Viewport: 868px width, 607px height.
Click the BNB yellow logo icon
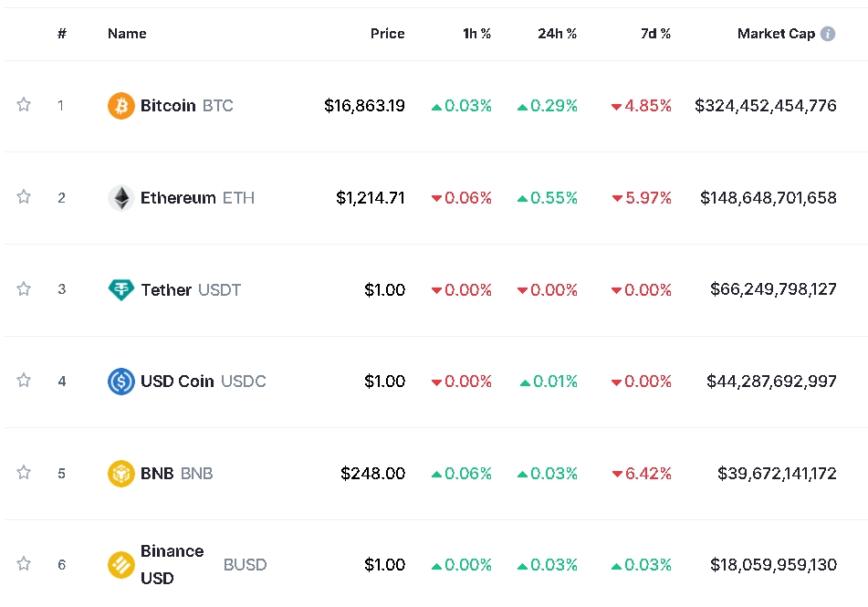pos(120,474)
